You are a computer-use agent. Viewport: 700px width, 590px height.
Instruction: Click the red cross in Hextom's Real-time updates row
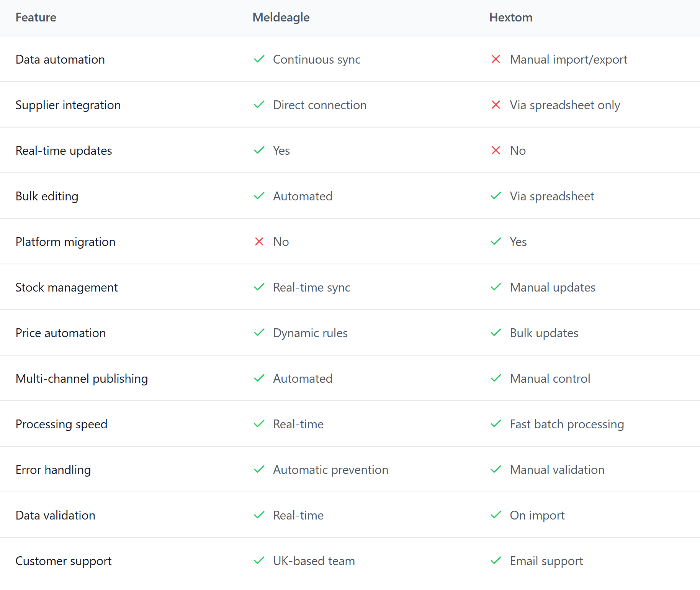(496, 150)
